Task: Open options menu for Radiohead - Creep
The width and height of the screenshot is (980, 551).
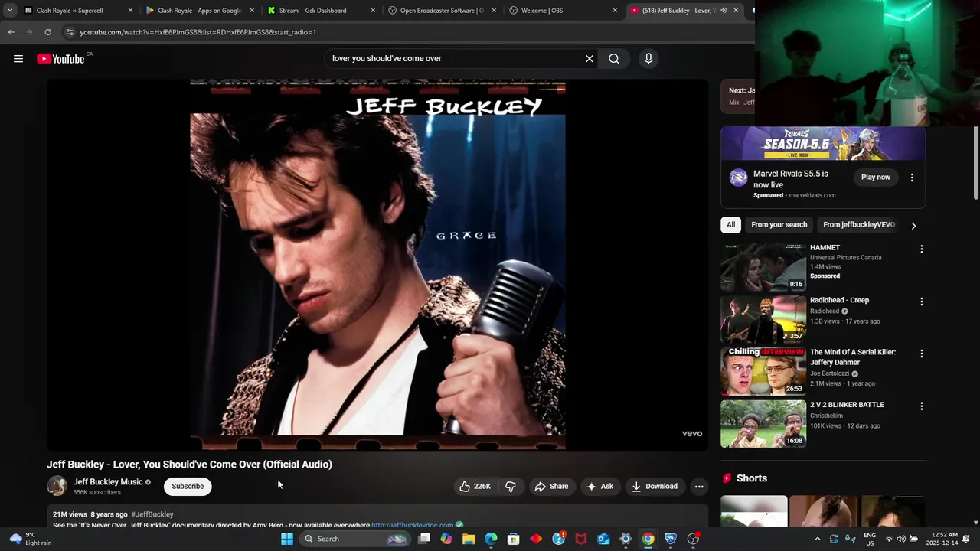Action: (922, 302)
